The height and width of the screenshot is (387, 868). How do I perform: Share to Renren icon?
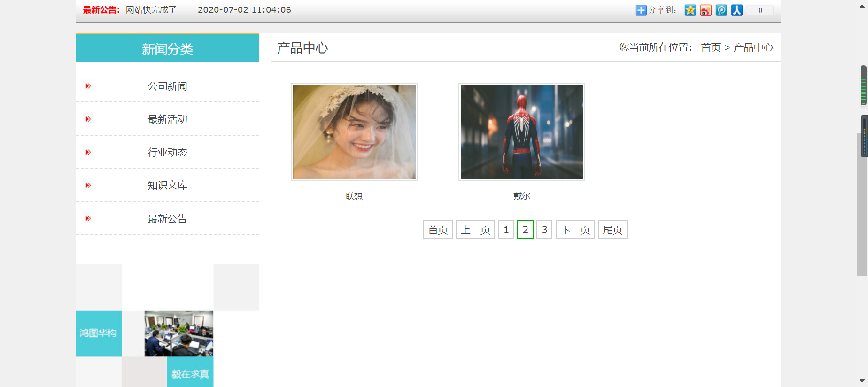[x=736, y=10]
